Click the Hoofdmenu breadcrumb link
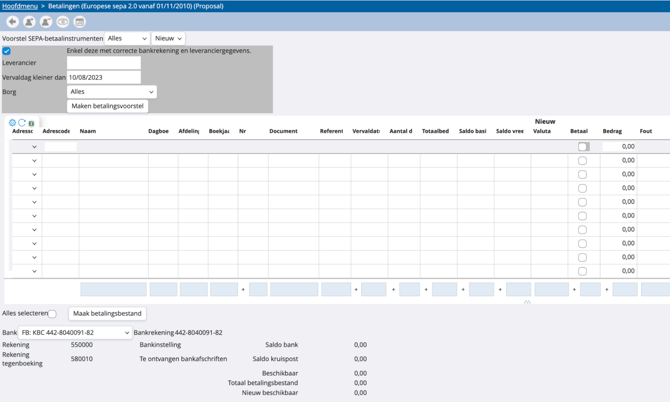This screenshot has height=402, width=670. click(20, 6)
